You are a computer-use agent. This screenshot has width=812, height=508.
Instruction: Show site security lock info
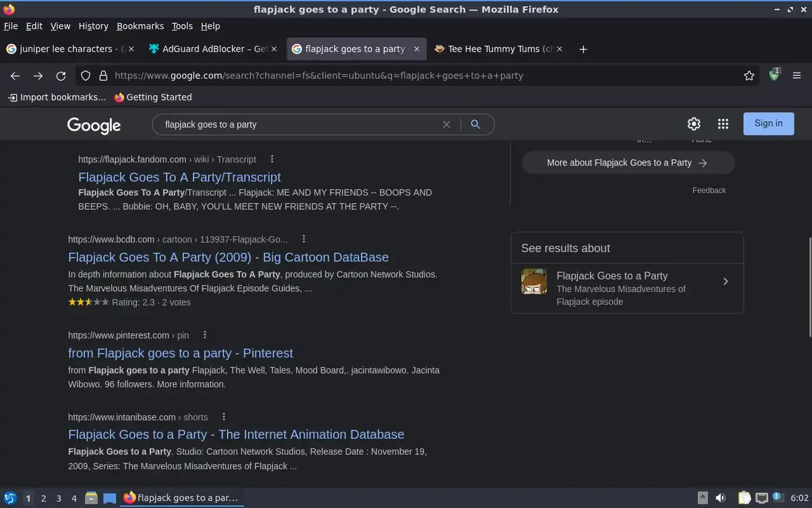tap(103, 76)
